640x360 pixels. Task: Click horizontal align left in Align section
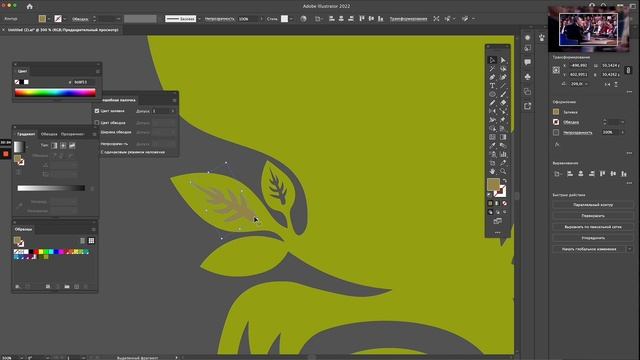pos(570,174)
